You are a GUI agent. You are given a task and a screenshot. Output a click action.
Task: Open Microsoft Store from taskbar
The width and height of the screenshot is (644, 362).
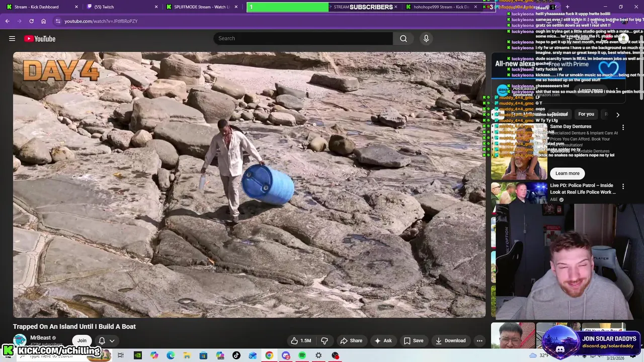[203, 355]
